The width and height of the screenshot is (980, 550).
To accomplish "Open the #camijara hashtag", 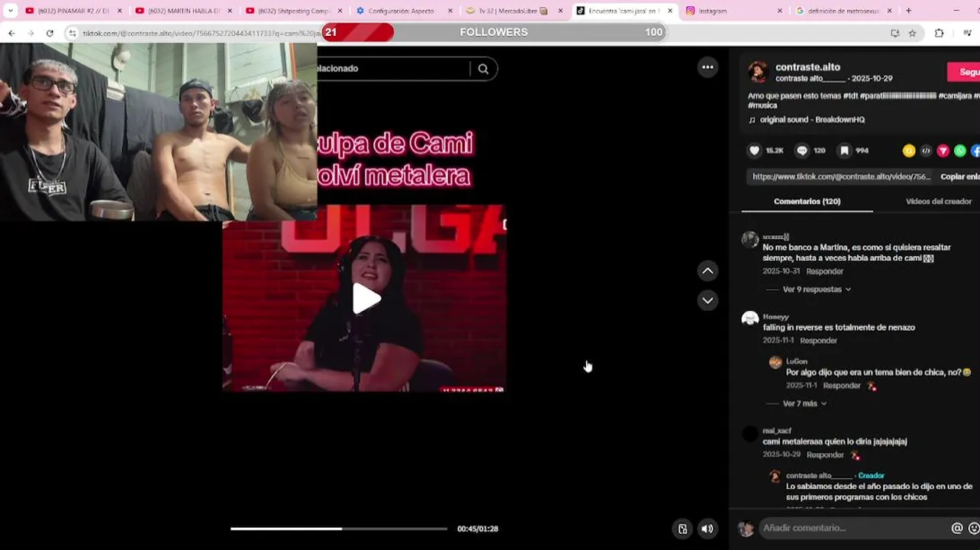I will 954,95.
